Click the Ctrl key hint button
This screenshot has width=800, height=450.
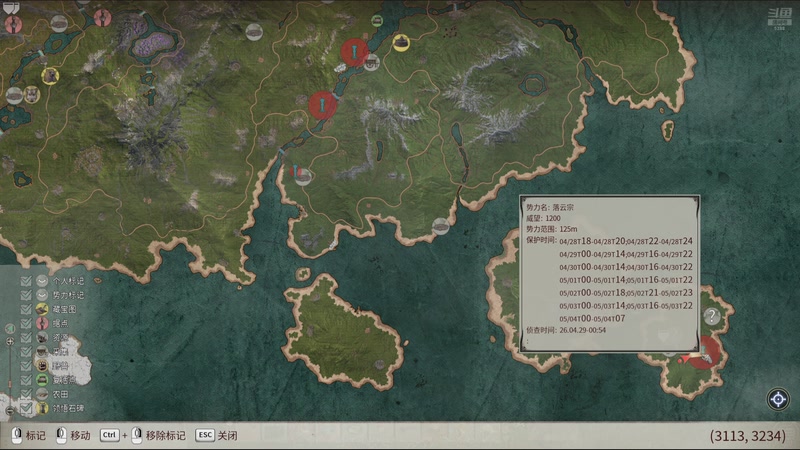pos(109,435)
